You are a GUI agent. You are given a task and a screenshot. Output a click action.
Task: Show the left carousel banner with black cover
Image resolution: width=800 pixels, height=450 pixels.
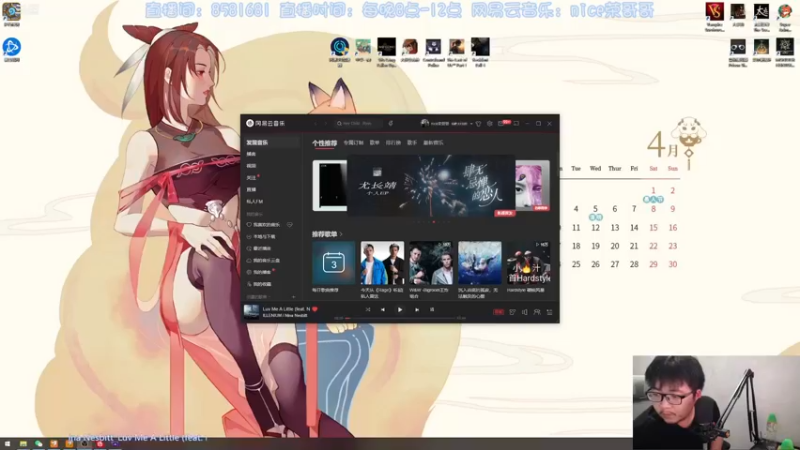(330, 186)
